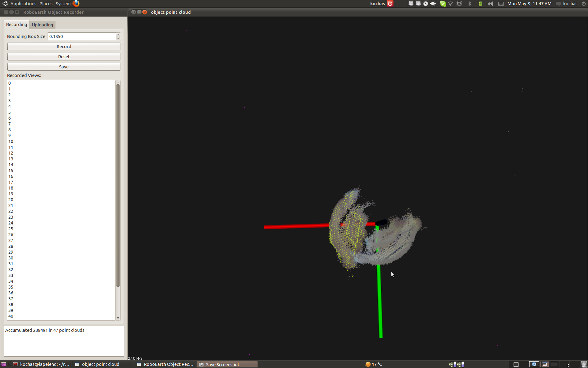Click the brightness sun icon in panel
This screenshot has width=588, height=368.
[x=433, y=4]
